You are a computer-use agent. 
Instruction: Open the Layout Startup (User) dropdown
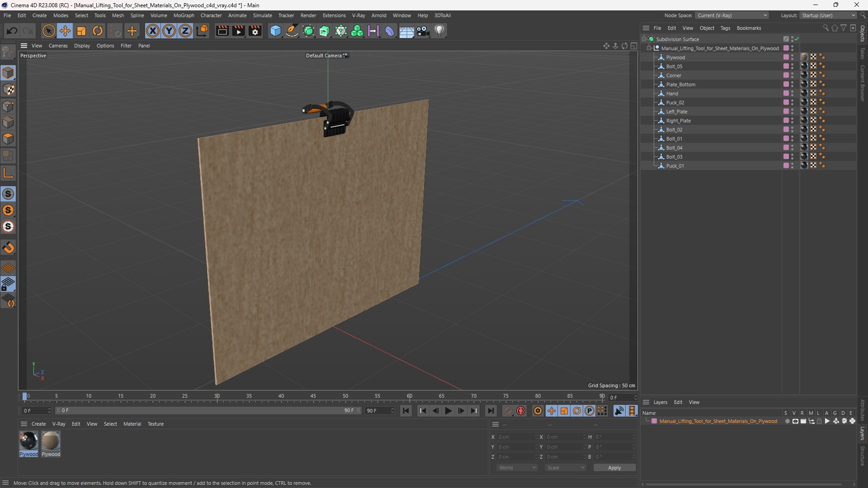click(x=828, y=15)
